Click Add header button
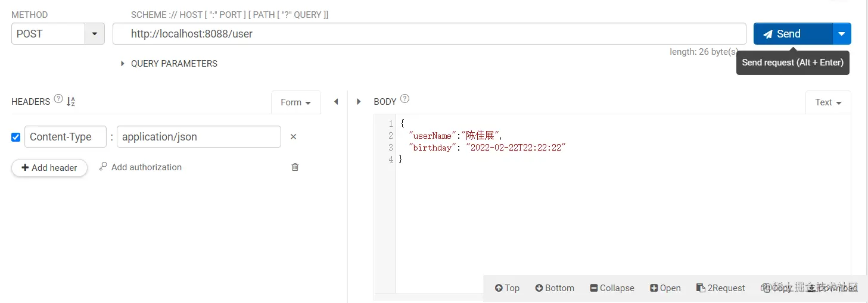868x303 pixels. coord(49,168)
